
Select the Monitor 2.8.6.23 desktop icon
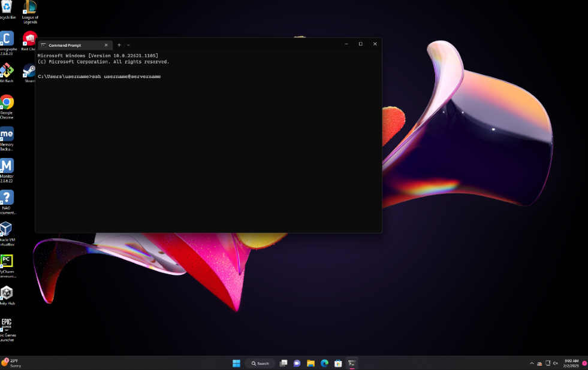coord(7,171)
